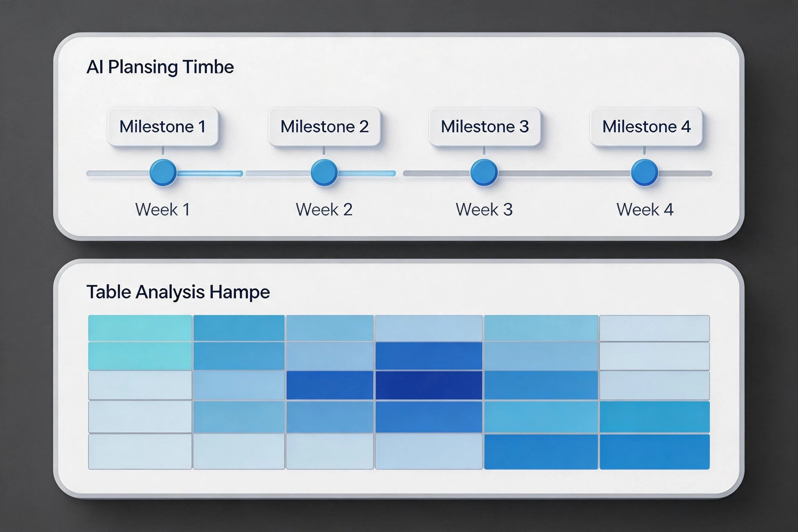Click the turquoise cell in the heatmap's top-left corner

[x=140, y=328]
